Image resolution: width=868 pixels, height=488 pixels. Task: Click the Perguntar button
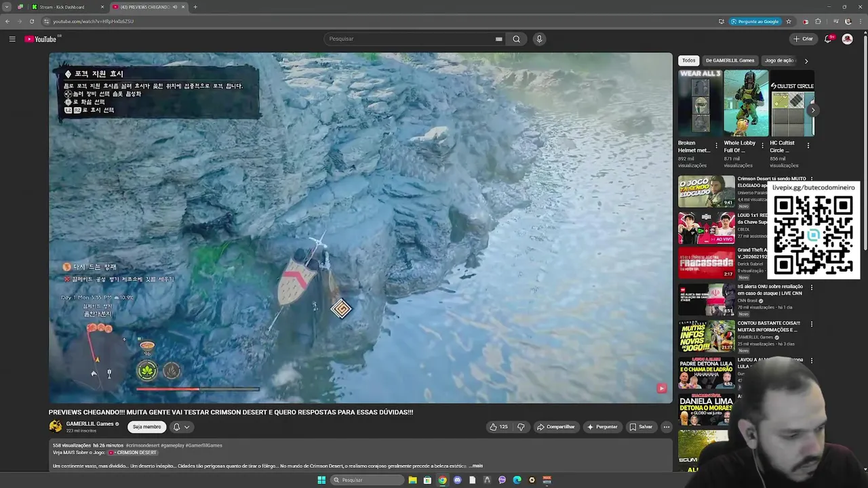tap(602, 427)
